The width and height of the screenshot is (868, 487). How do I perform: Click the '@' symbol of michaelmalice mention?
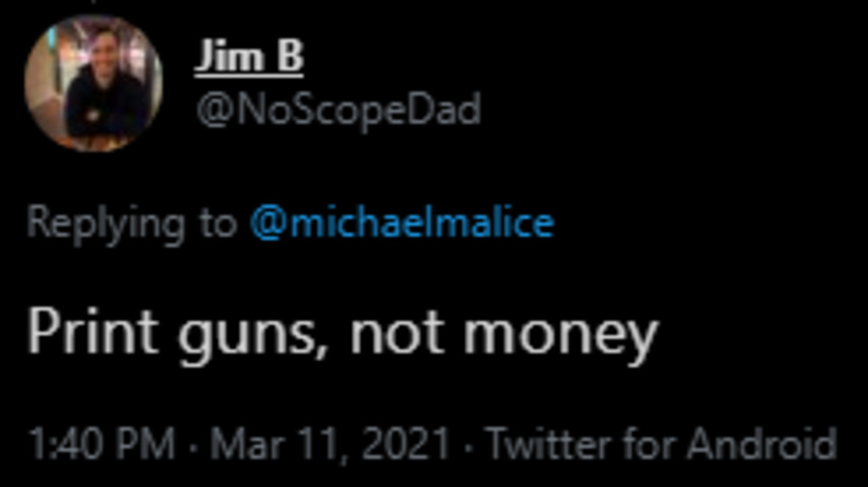coord(269,224)
